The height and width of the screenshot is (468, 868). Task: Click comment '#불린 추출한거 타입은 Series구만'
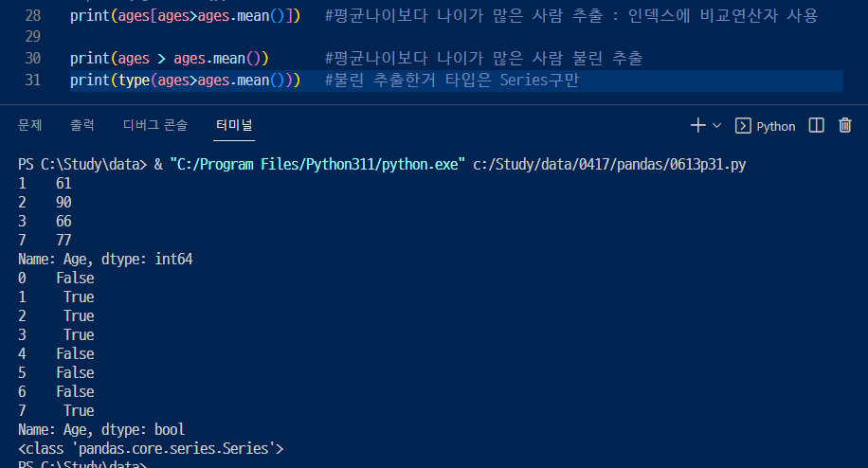pyautogui.click(x=452, y=81)
